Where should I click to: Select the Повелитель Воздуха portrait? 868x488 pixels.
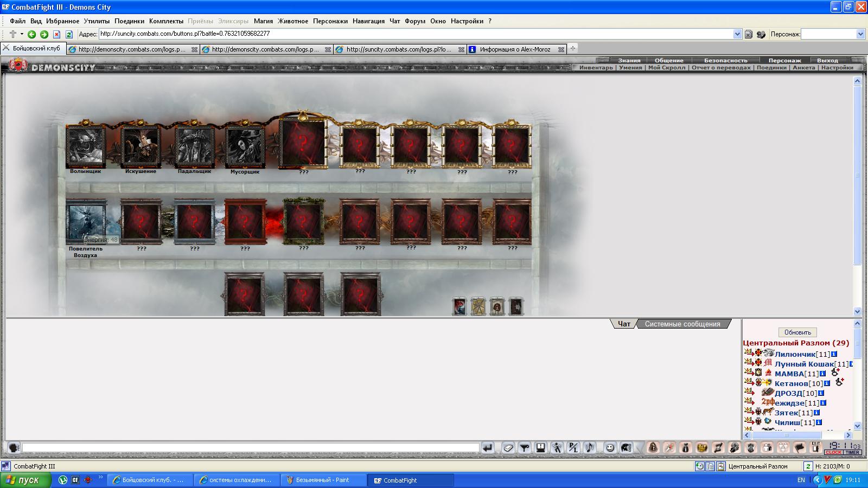[x=86, y=222]
